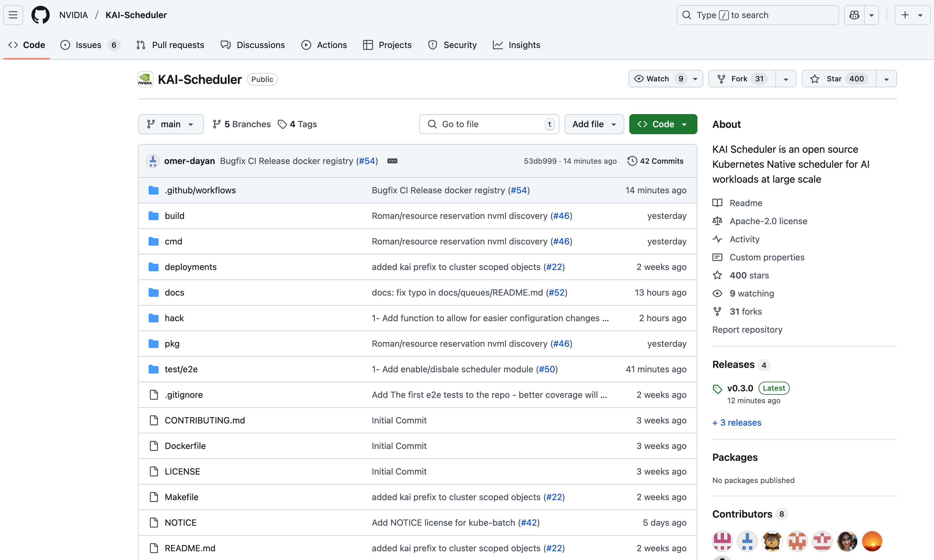Open the hamburger navigation menu

pyautogui.click(x=13, y=15)
